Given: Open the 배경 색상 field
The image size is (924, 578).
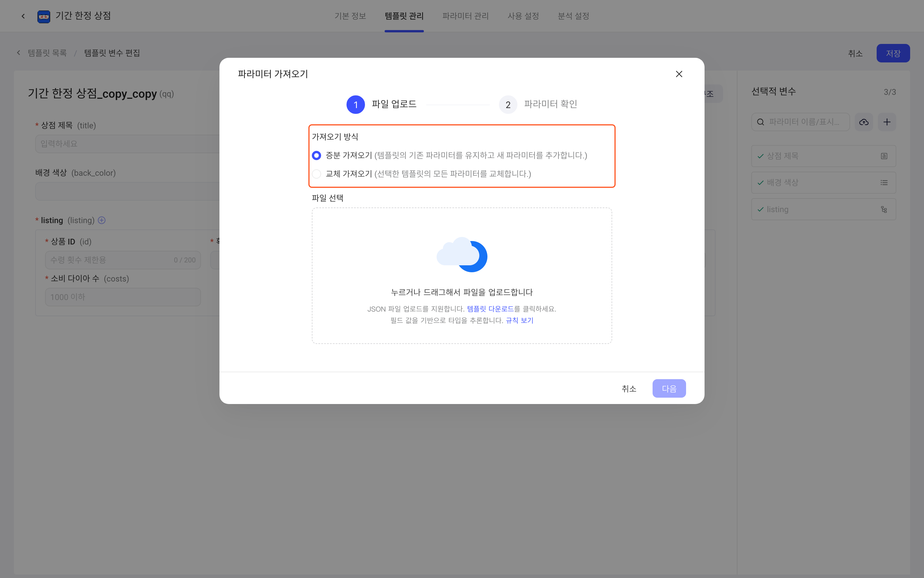Looking at the screenshot, I should point(128,191).
